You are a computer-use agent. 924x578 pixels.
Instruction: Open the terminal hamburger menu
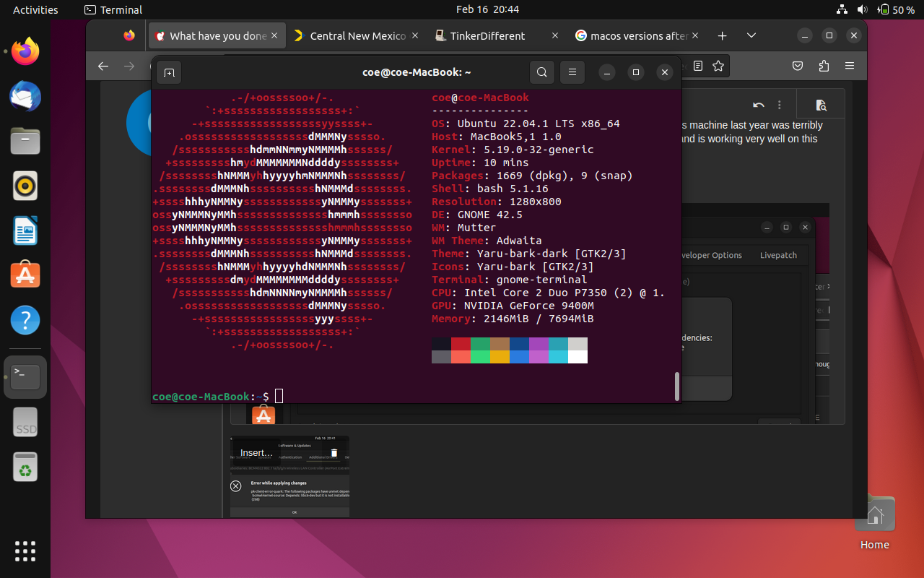click(572, 72)
